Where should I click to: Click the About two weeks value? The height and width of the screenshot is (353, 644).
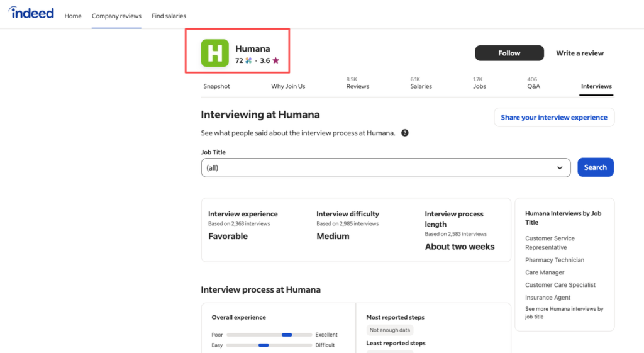point(460,247)
